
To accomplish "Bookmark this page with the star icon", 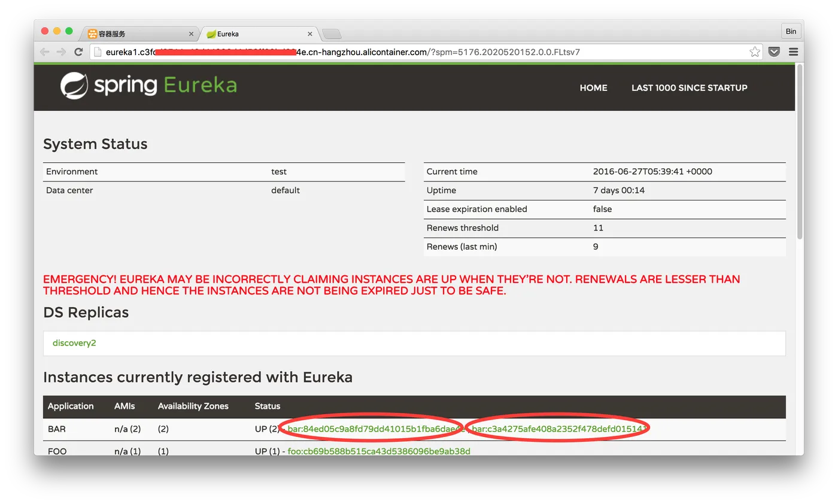I will pos(755,52).
